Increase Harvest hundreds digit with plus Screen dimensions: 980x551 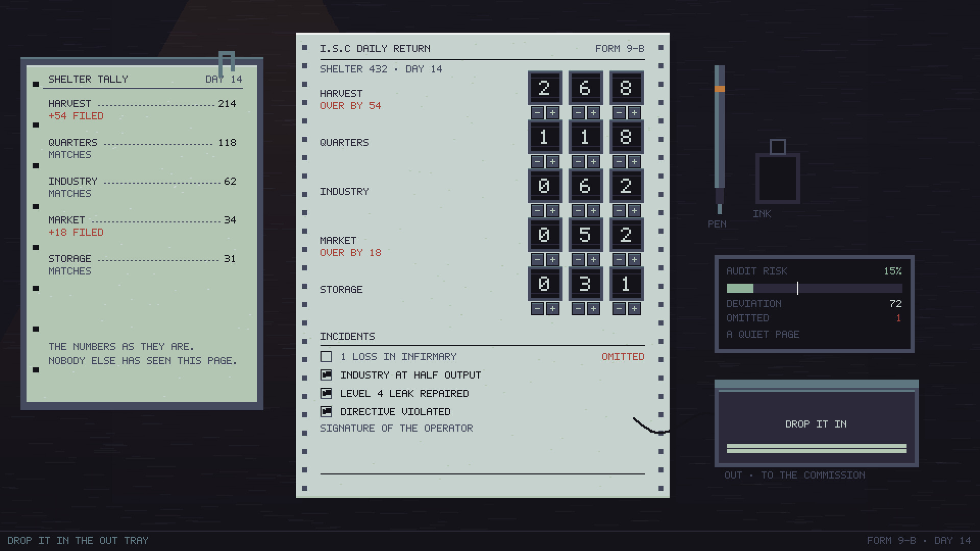point(552,113)
